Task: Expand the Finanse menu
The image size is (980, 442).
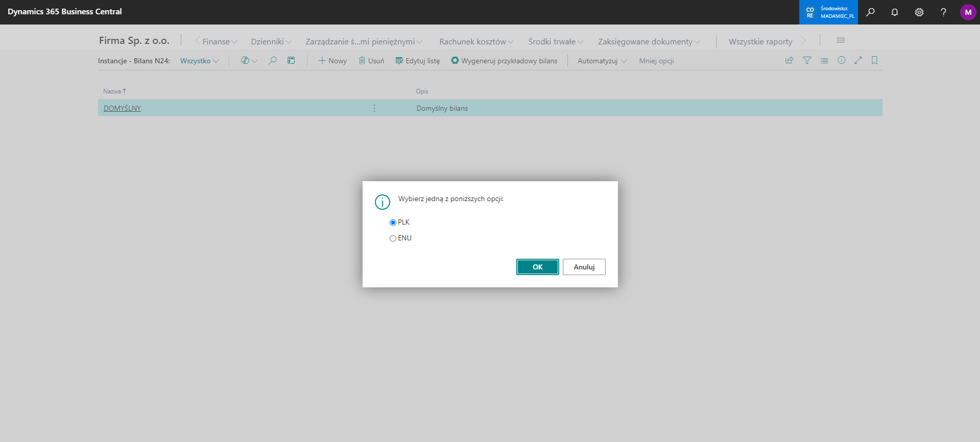Action: tap(220, 42)
